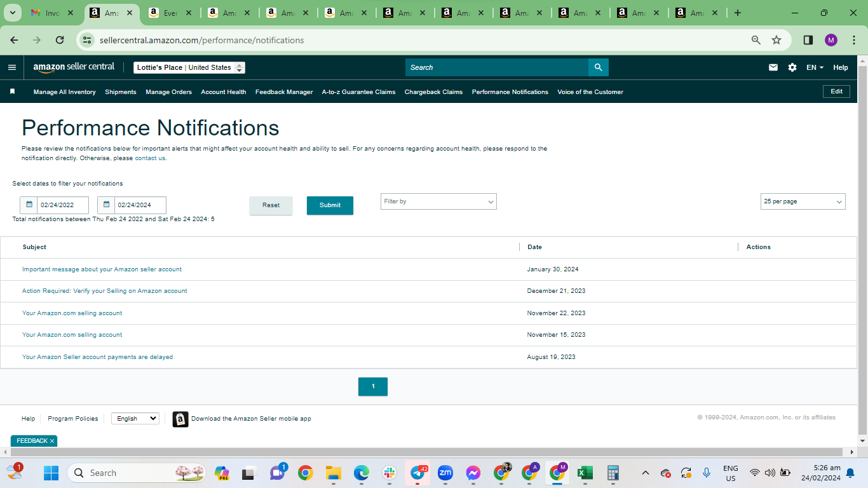Open Telegram from the taskbar
Viewport: 868px width, 488px height.
(x=417, y=473)
